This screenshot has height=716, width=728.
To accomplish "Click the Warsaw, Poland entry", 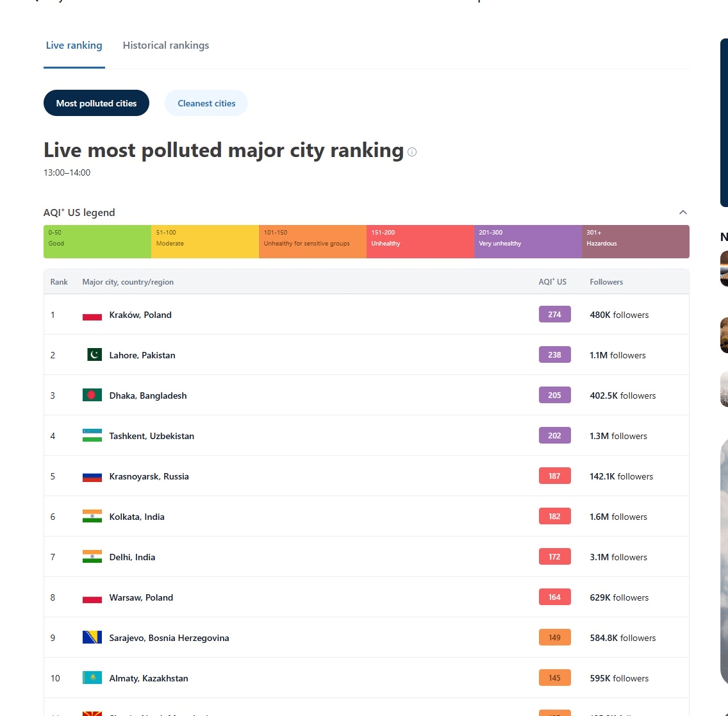I will point(141,597).
